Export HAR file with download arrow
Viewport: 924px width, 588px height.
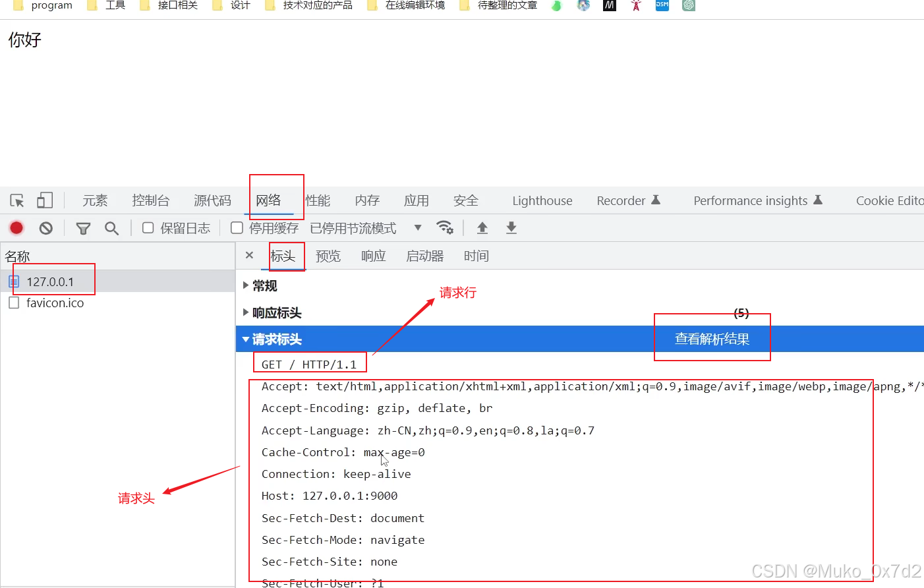(x=511, y=227)
